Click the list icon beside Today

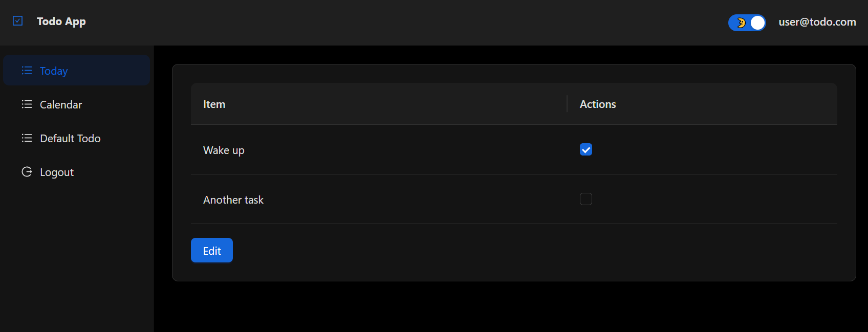click(x=27, y=71)
